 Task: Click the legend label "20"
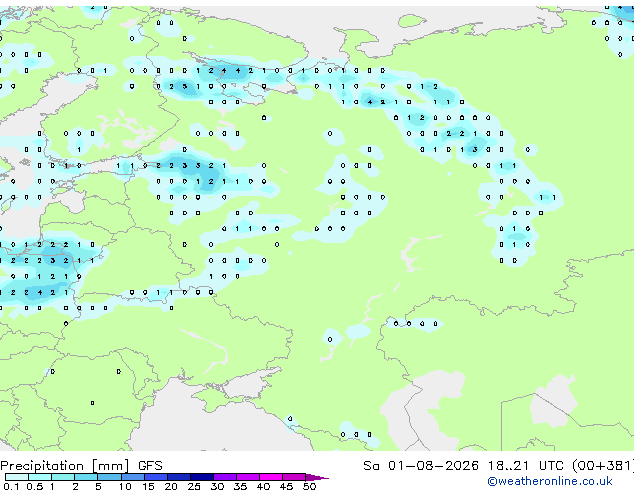tap(171, 486)
